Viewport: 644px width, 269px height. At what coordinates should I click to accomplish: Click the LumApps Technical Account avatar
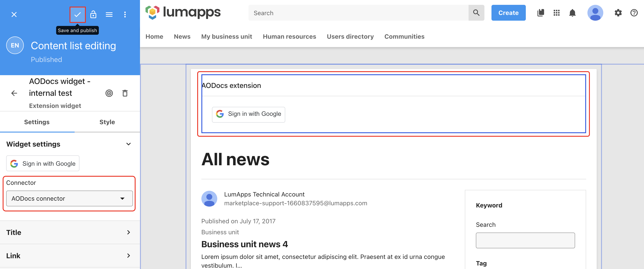pos(209,199)
